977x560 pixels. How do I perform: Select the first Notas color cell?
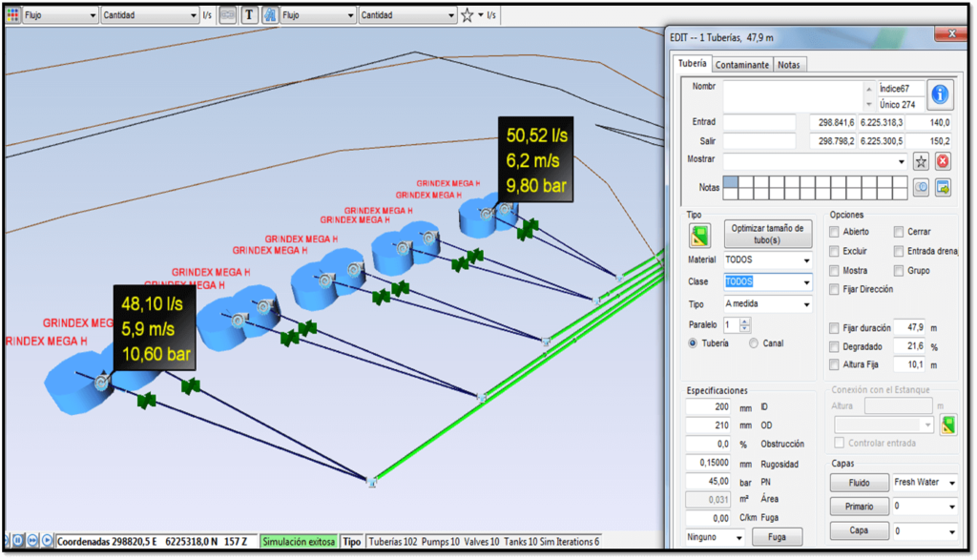[x=731, y=182]
